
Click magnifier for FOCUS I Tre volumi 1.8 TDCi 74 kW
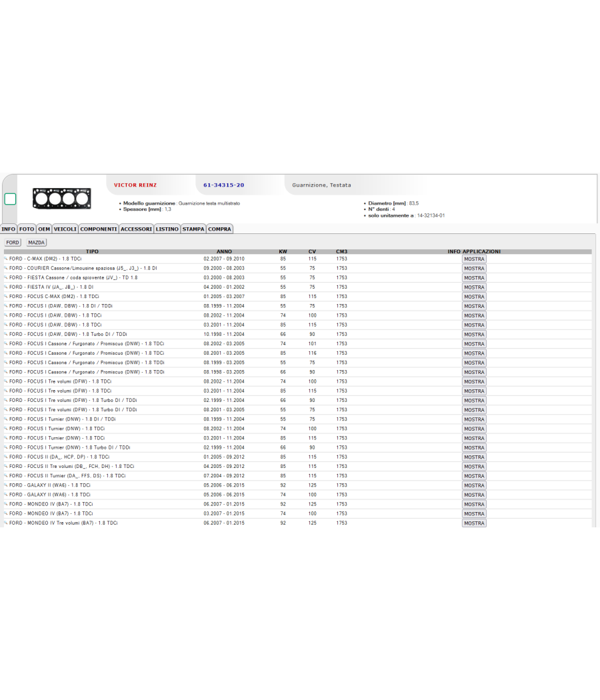click(x=6, y=381)
